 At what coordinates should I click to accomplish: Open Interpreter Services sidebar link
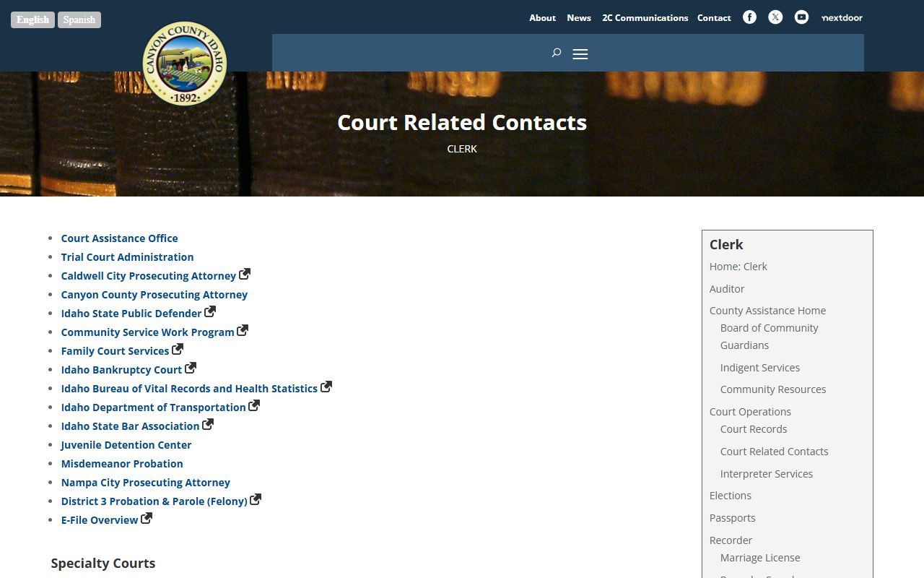(767, 474)
